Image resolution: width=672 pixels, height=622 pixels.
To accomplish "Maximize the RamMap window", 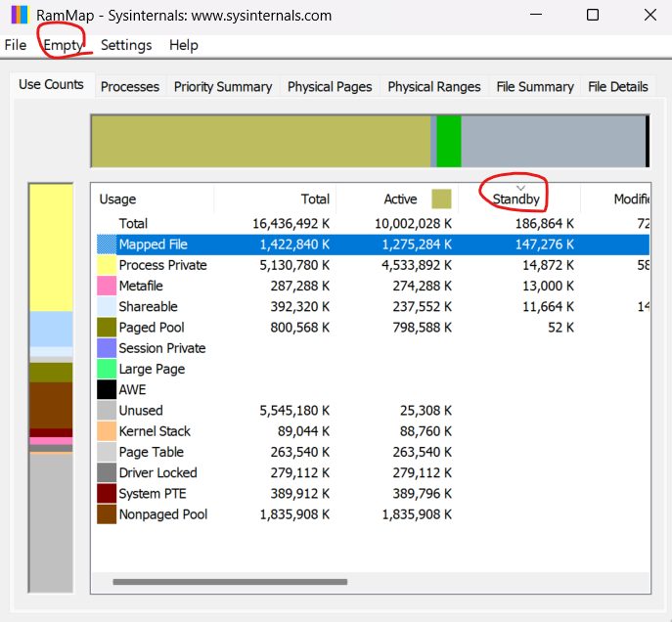I will pos(593,15).
